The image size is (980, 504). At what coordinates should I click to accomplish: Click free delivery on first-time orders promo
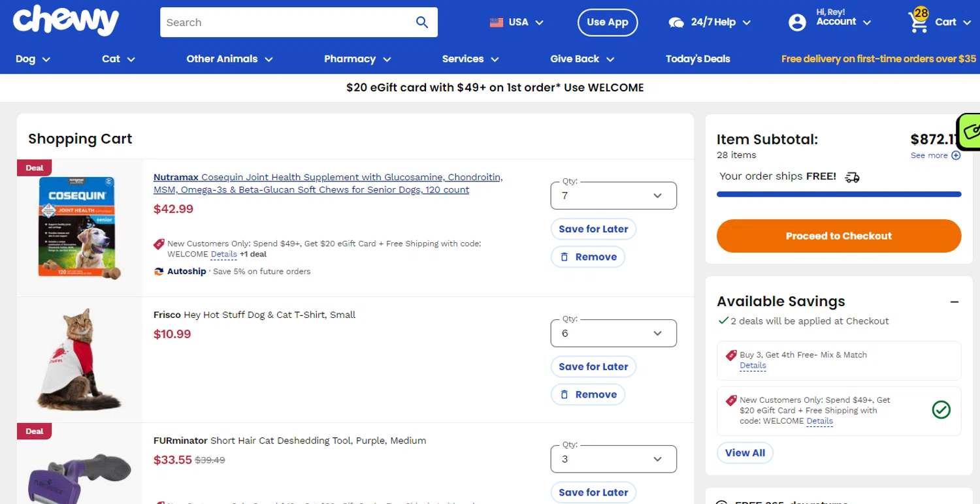coord(879,59)
